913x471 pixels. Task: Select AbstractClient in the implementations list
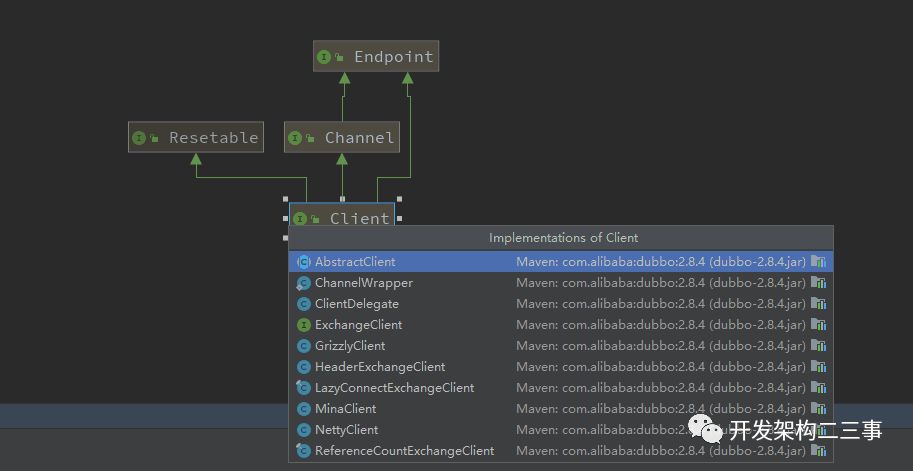pos(355,262)
